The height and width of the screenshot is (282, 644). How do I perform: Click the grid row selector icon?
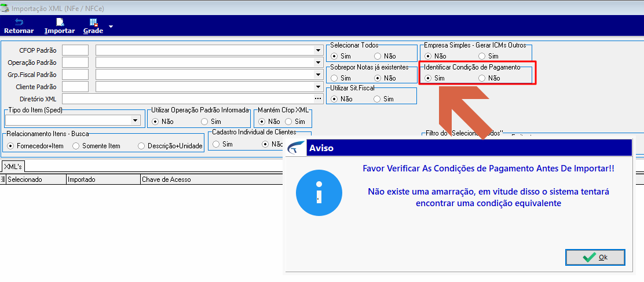[x=3, y=180]
